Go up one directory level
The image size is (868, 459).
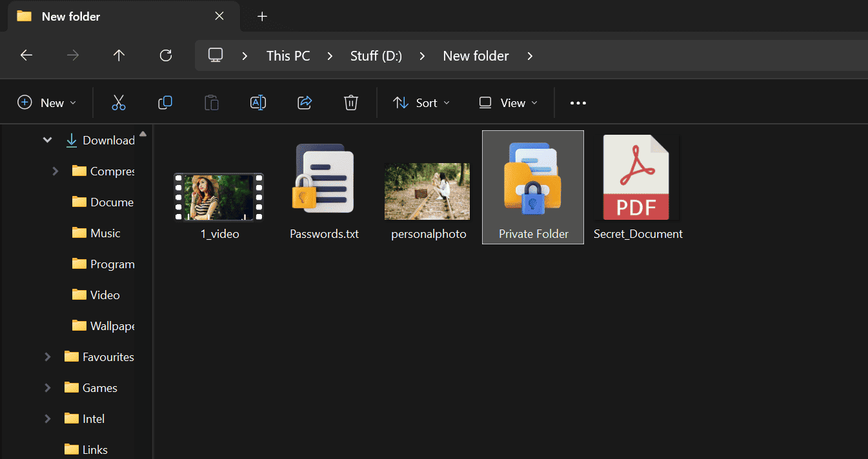pos(119,55)
